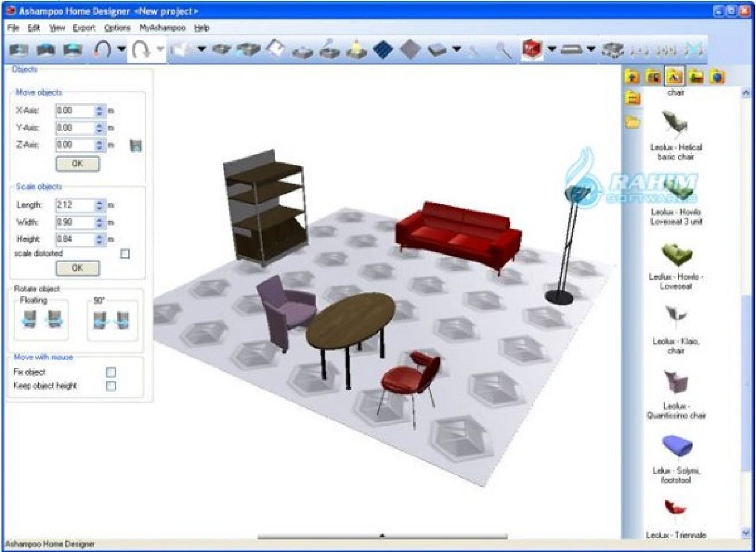
Task: Open the Export menu
Action: coord(84,28)
